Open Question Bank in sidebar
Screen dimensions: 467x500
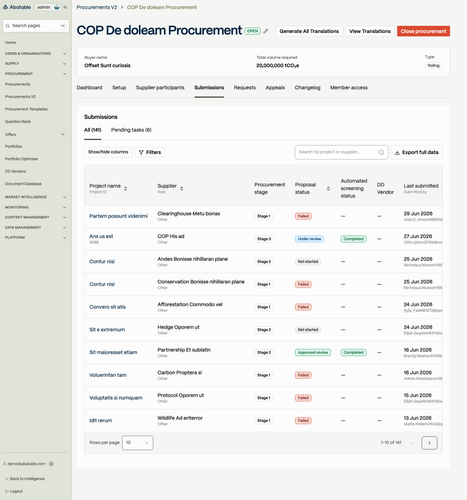pos(18,122)
